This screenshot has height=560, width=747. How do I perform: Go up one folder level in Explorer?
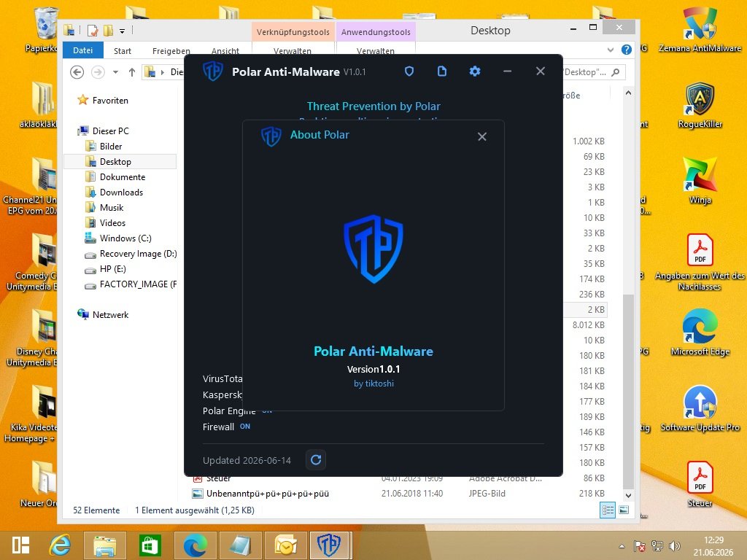(132, 72)
